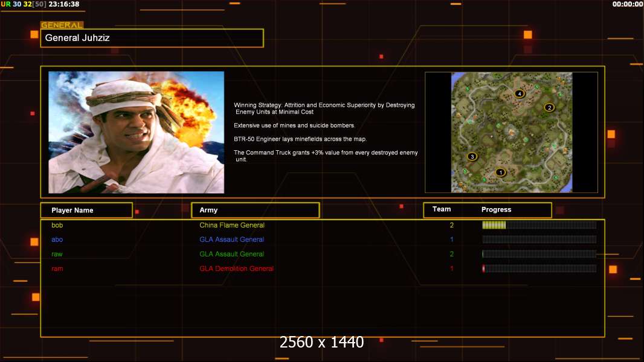Click the 00:00:00 timer at top right
The image size is (644, 362).
[x=627, y=4]
